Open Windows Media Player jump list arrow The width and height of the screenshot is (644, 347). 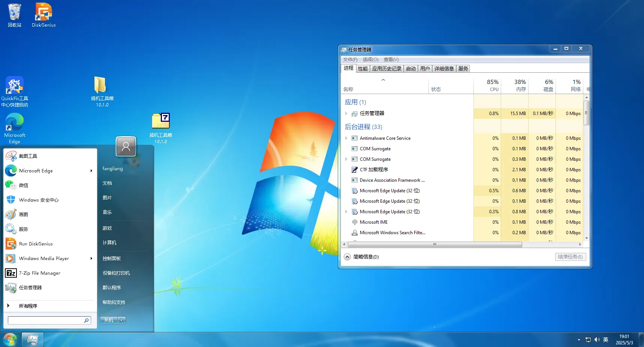click(x=91, y=258)
